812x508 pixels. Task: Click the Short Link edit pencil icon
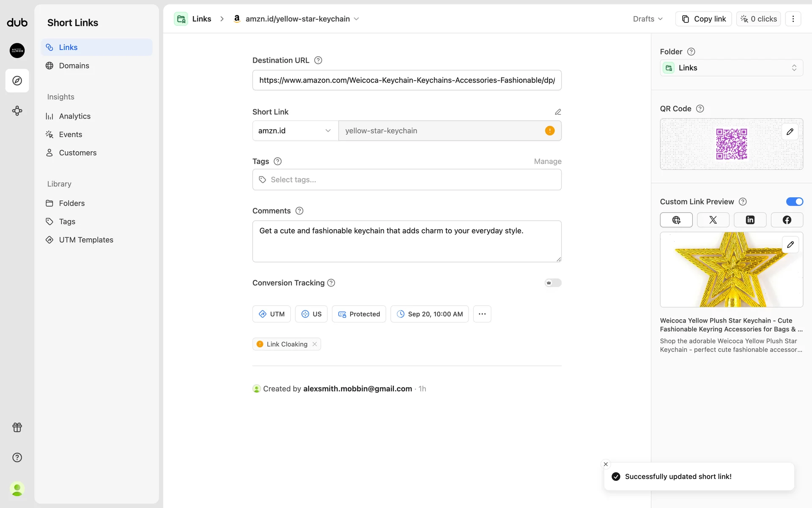pyautogui.click(x=558, y=112)
